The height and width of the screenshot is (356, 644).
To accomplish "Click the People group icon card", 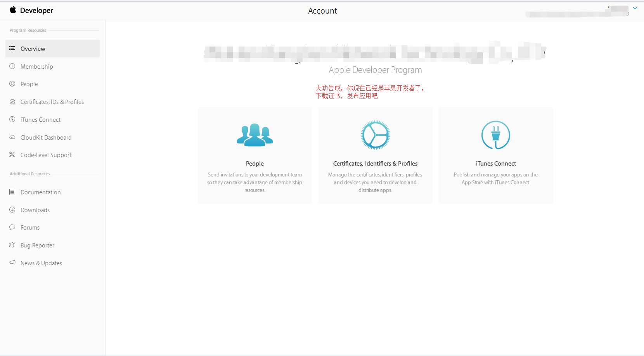I will coord(255,135).
